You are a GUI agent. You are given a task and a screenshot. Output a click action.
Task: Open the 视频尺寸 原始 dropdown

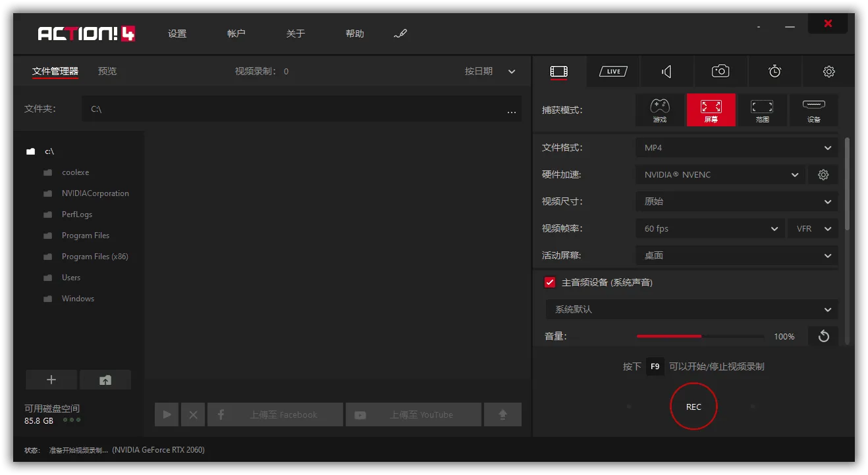point(737,201)
